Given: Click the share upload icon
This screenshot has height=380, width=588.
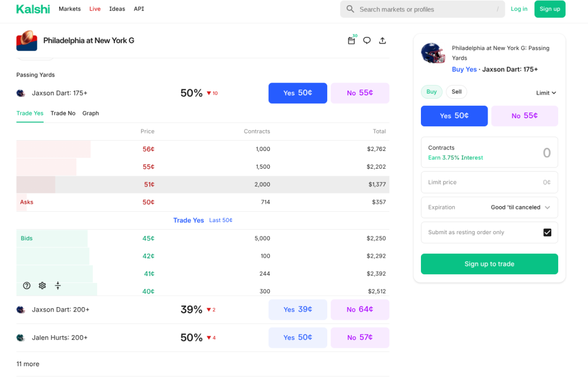Looking at the screenshot, I should (382, 41).
